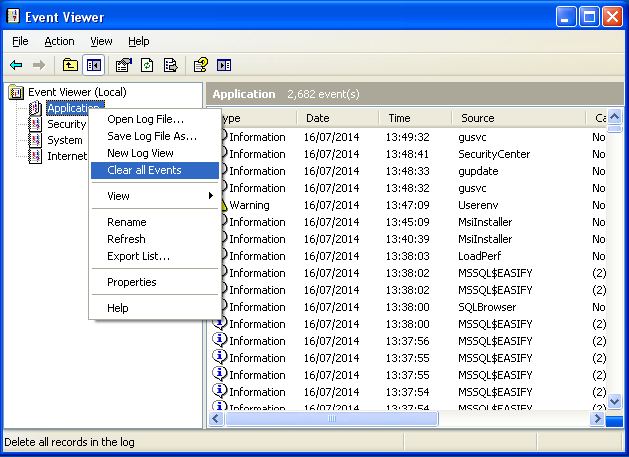Click the Refresh toolbar icon
The image size is (629, 457).
pos(147,65)
